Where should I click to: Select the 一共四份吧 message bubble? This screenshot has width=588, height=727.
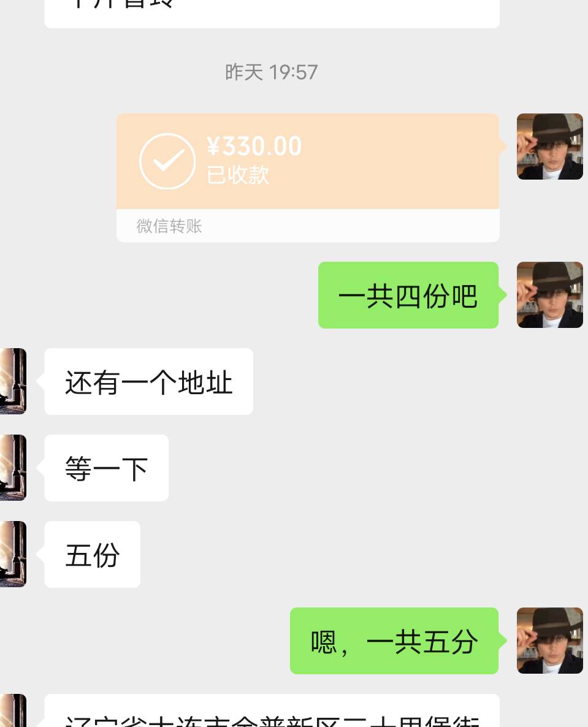[x=408, y=295]
